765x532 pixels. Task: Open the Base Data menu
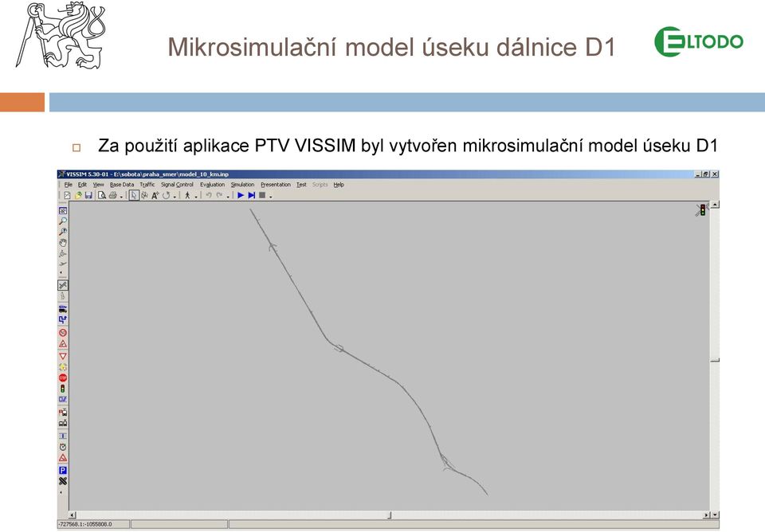coord(121,185)
